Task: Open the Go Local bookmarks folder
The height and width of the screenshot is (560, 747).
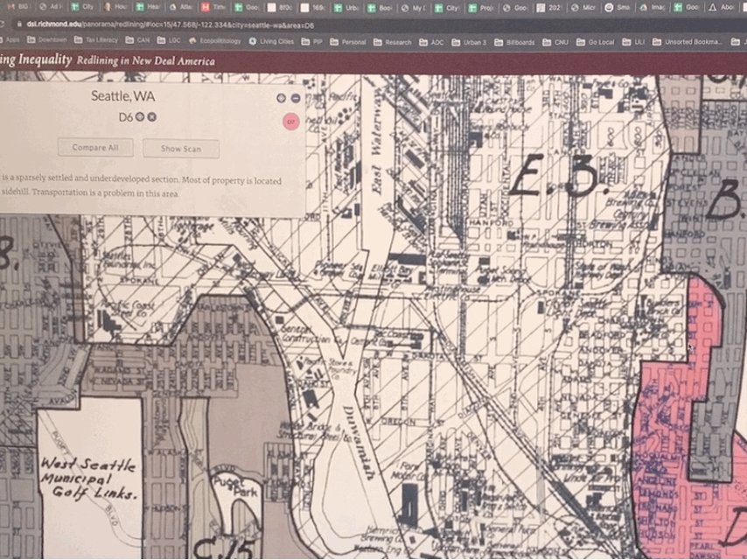Action: click(595, 43)
